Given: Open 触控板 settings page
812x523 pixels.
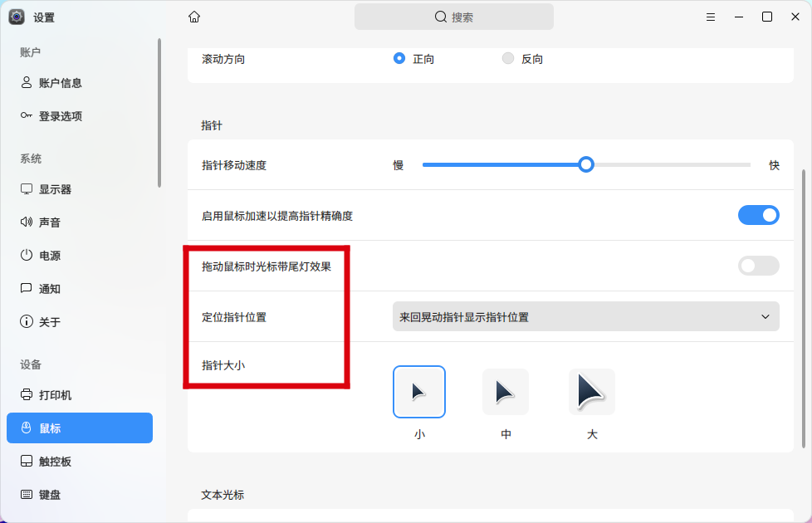Looking at the screenshot, I should (80, 462).
